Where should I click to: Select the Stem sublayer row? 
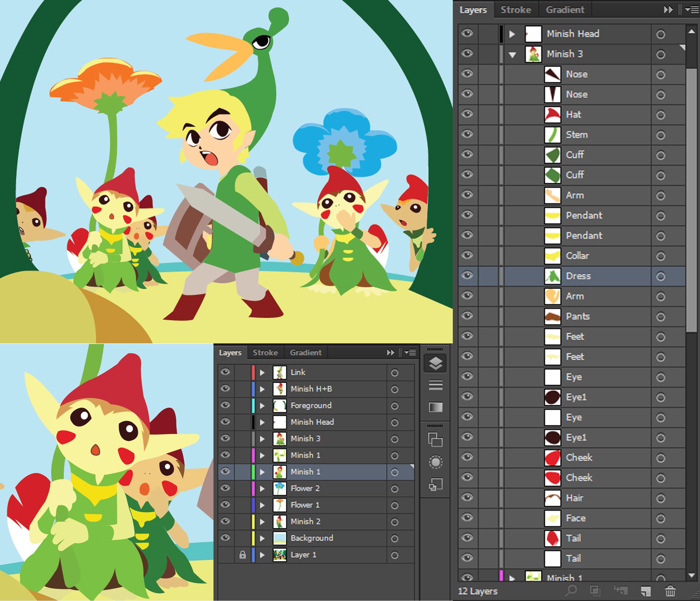tap(572, 135)
